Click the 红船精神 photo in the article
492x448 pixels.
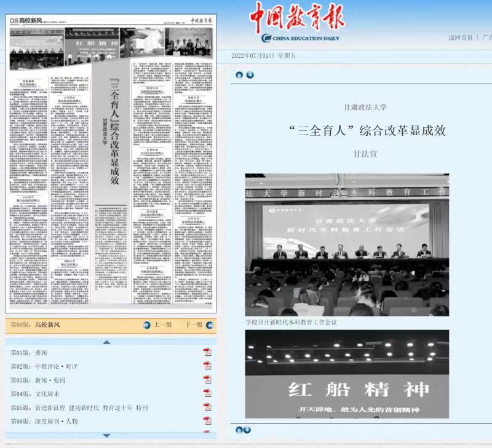point(347,374)
